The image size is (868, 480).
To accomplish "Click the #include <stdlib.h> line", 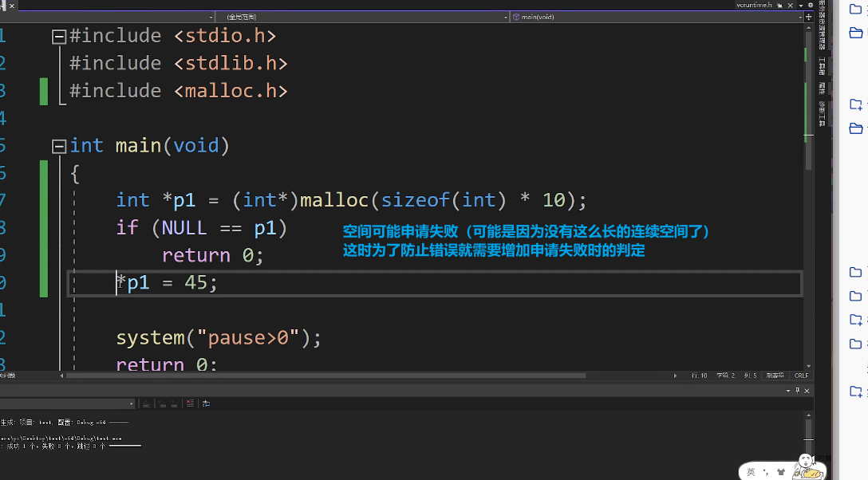I will [178, 64].
